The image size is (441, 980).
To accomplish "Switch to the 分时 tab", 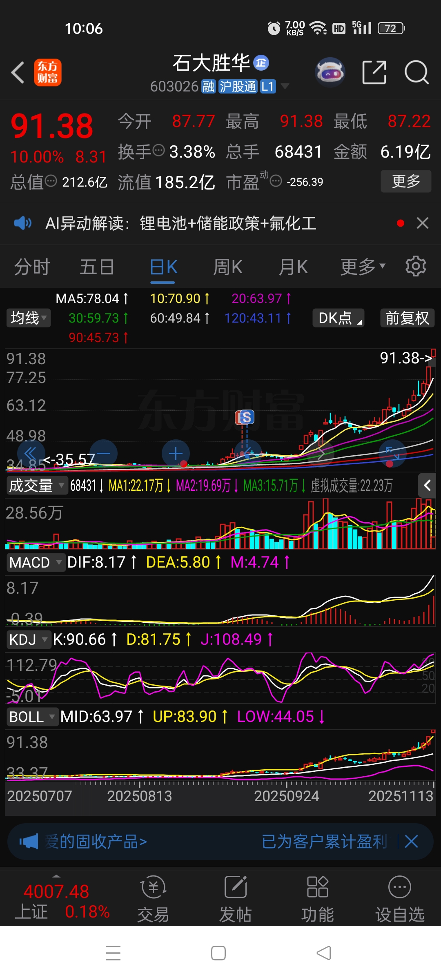I will coord(32,267).
